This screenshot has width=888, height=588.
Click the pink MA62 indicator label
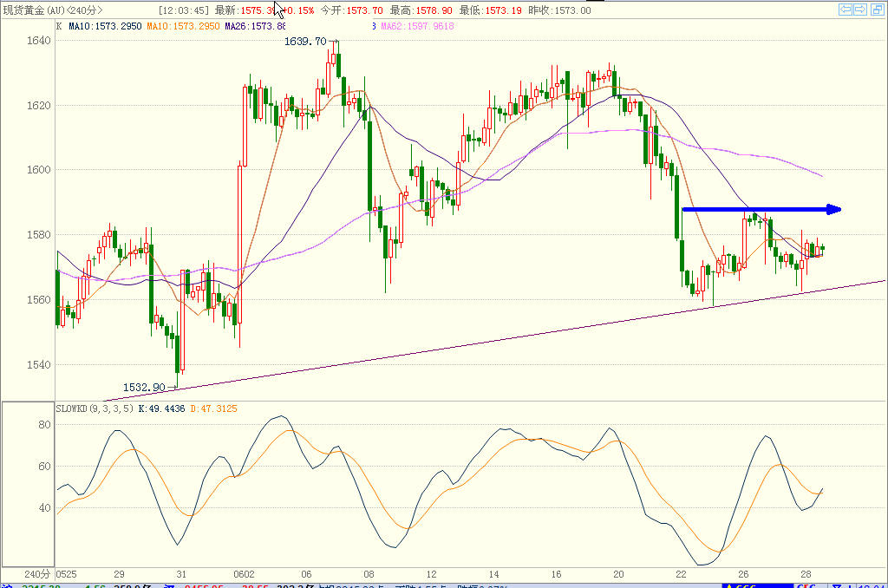(417, 26)
